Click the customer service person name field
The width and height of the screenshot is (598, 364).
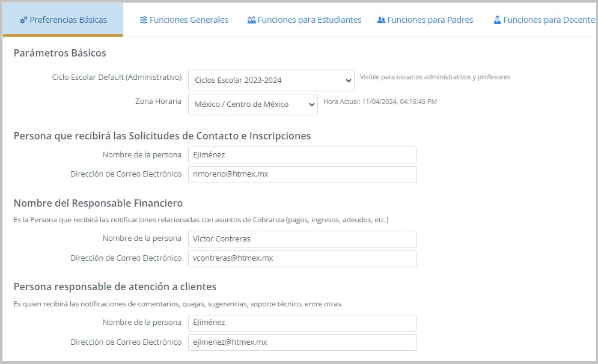click(302, 323)
